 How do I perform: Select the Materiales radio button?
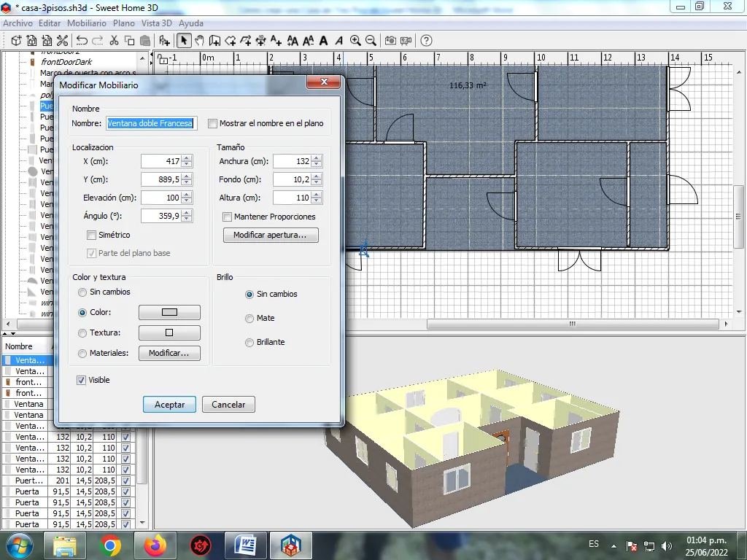pyautogui.click(x=82, y=354)
